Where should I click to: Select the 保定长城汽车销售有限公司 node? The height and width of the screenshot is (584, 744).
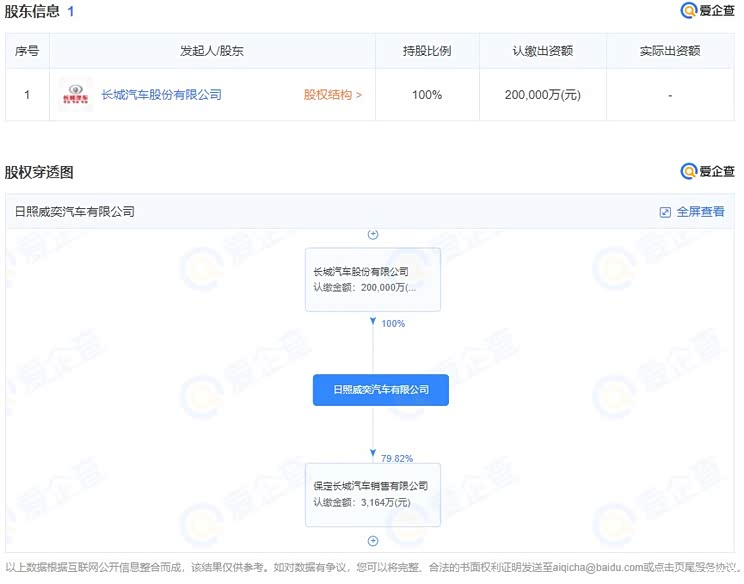pyautogui.click(x=372, y=494)
